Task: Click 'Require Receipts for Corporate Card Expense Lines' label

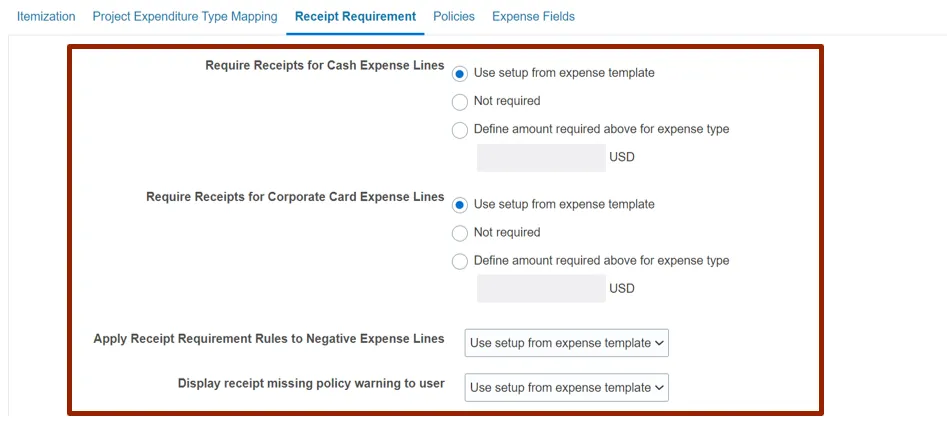Action: click(x=295, y=197)
